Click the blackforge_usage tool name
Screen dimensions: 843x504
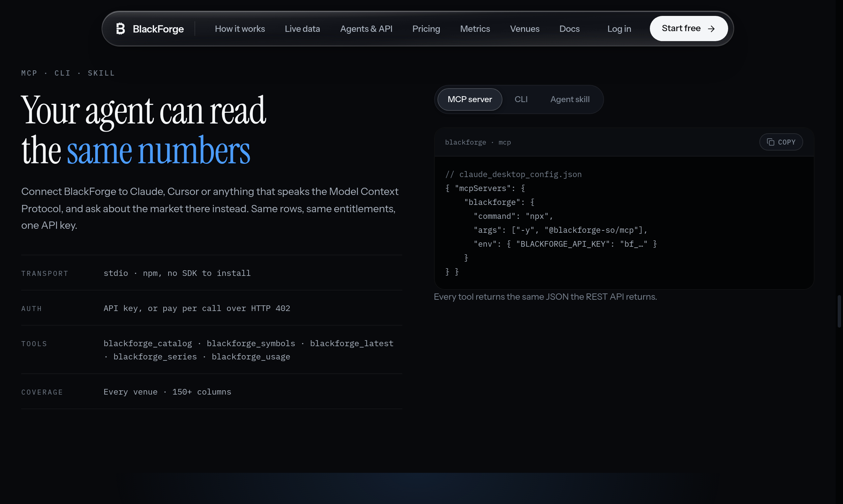[251, 357]
